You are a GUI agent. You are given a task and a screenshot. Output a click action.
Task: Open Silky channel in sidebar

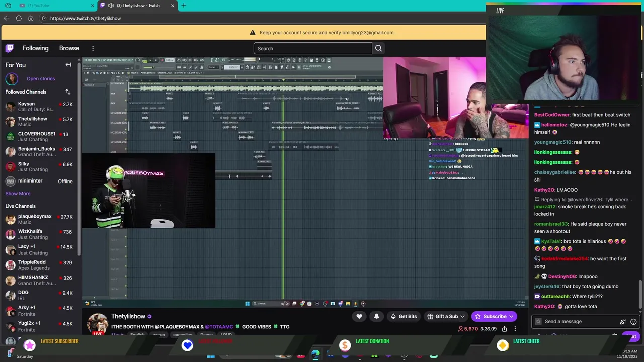pos(39,167)
